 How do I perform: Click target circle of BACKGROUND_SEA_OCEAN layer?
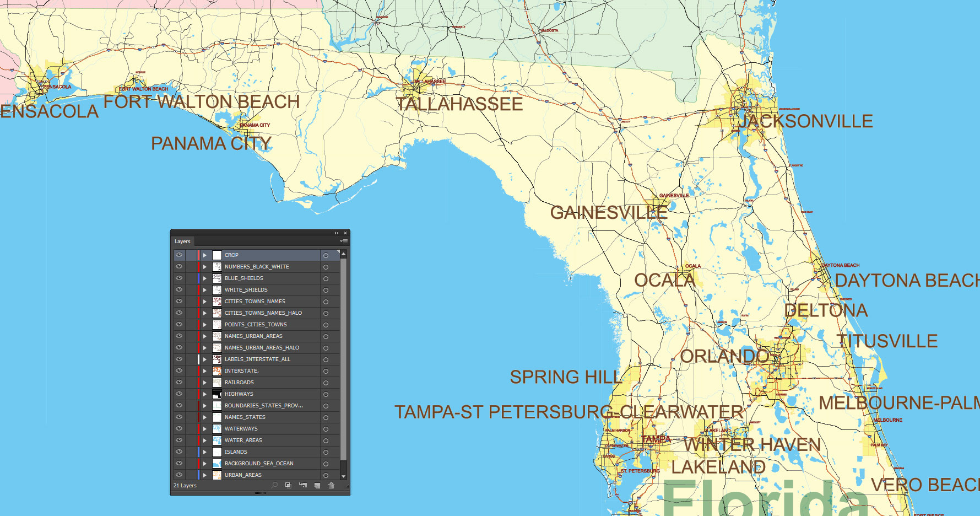point(326,464)
